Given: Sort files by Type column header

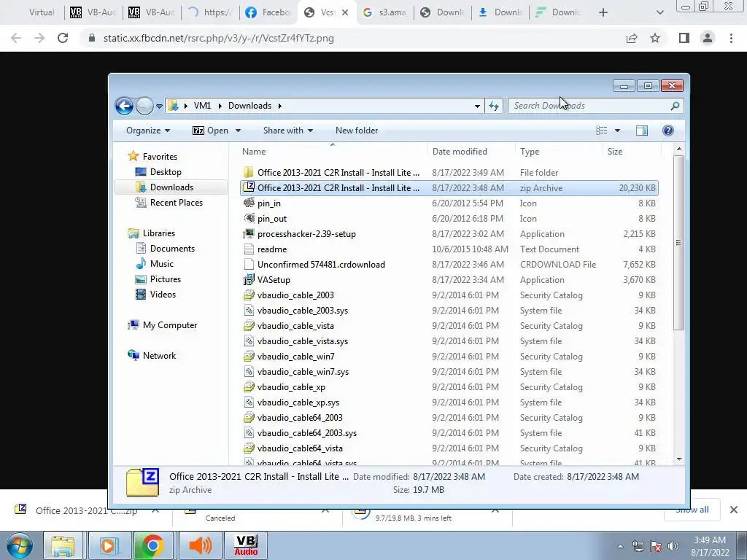Looking at the screenshot, I should [530, 152].
